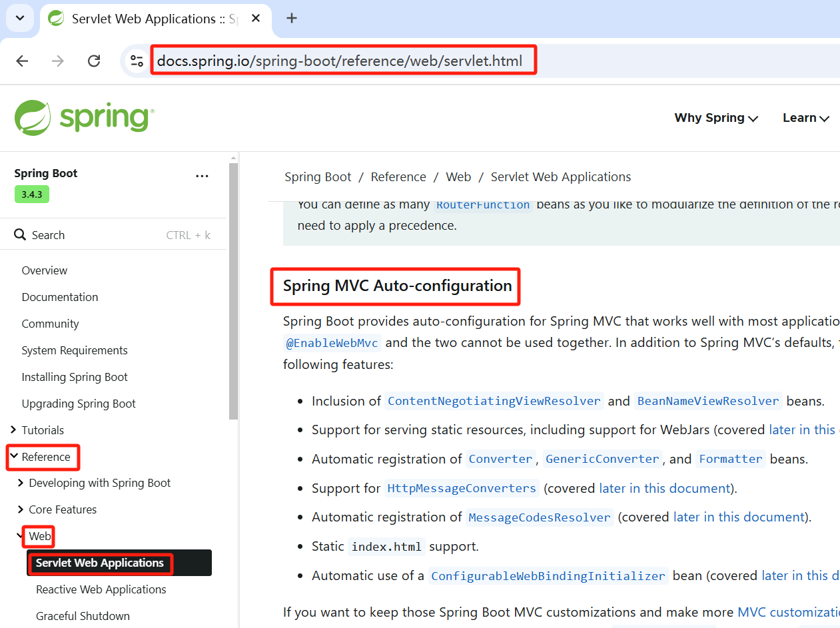Expand the Core Features chevron
The image size is (840, 628).
[x=21, y=509]
